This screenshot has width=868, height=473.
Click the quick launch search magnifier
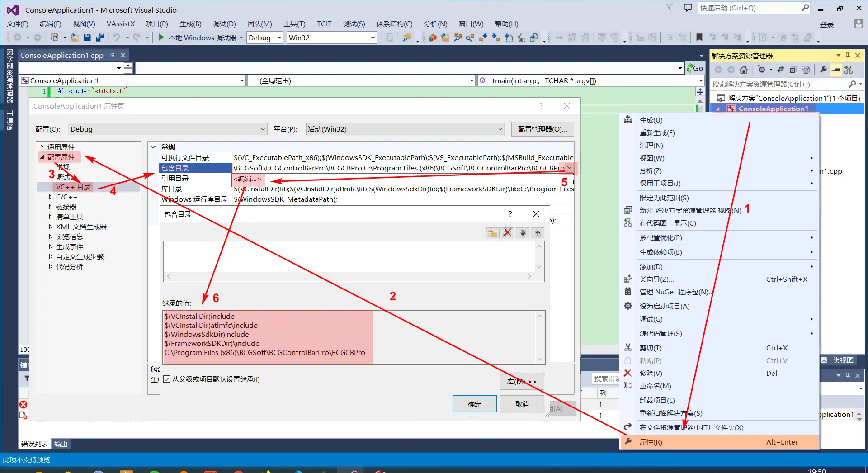[805, 8]
